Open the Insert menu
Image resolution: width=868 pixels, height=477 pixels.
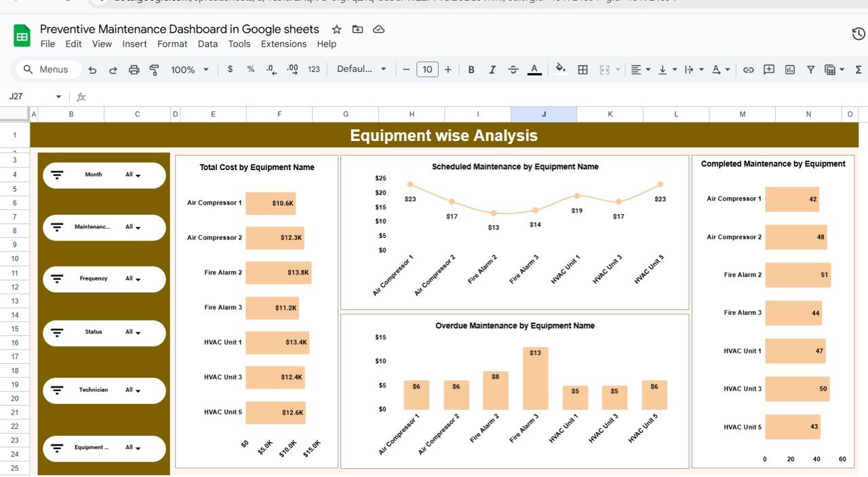134,44
